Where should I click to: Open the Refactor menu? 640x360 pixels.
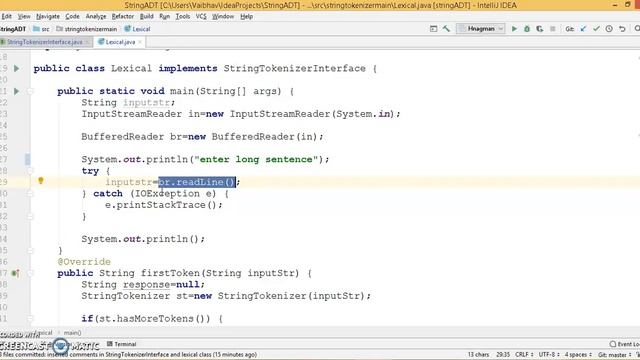tap(122, 16)
